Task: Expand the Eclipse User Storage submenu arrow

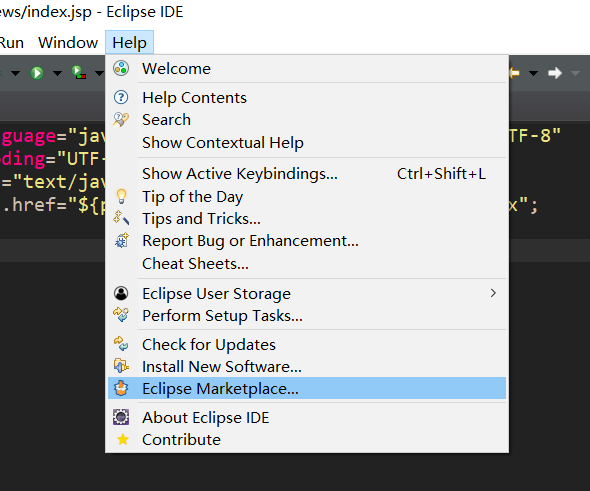Action: (493, 293)
